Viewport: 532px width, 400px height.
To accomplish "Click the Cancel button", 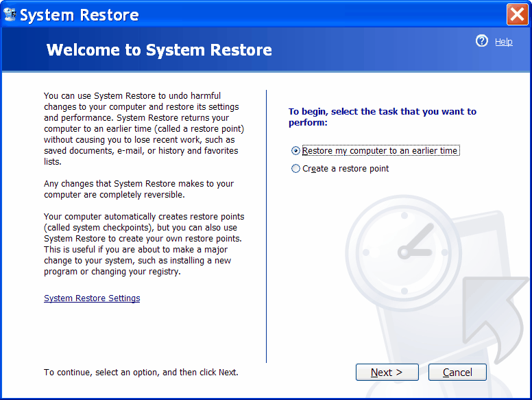I will click(457, 372).
